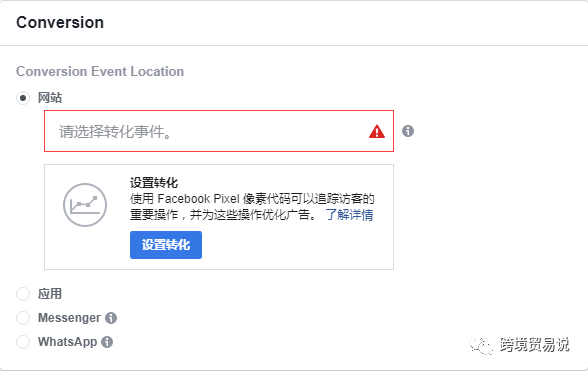Click the Conversion section header
This screenshot has height=371, width=588.
pyautogui.click(x=60, y=23)
